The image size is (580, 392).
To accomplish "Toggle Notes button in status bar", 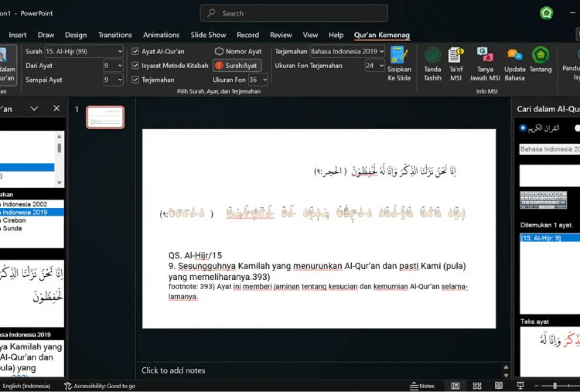I will click(422, 386).
